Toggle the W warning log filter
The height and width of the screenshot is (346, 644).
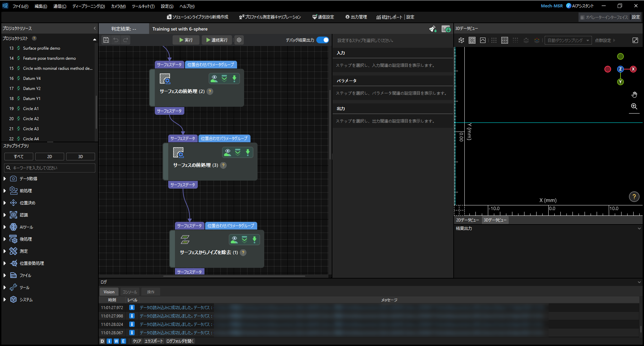(116, 341)
